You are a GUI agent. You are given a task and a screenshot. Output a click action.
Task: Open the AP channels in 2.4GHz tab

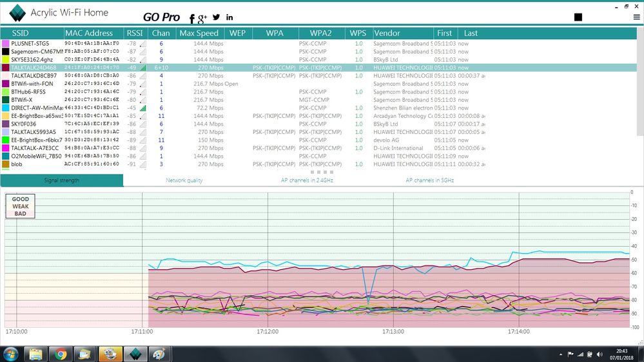click(x=307, y=180)
